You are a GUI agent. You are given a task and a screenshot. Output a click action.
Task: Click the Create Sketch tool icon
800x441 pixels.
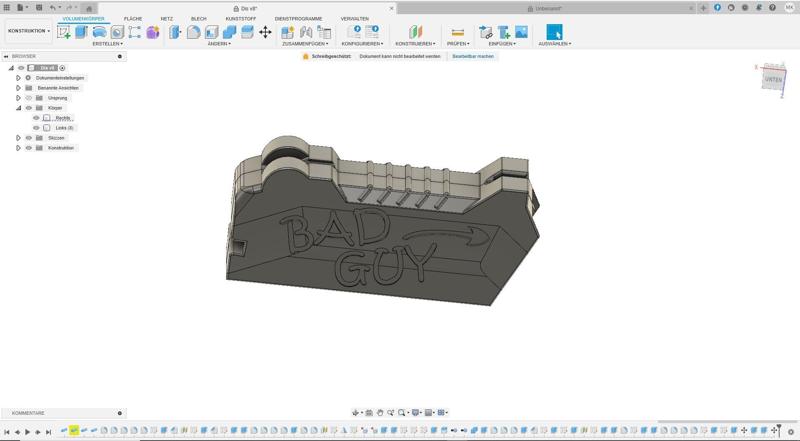(x=64, y=32)
